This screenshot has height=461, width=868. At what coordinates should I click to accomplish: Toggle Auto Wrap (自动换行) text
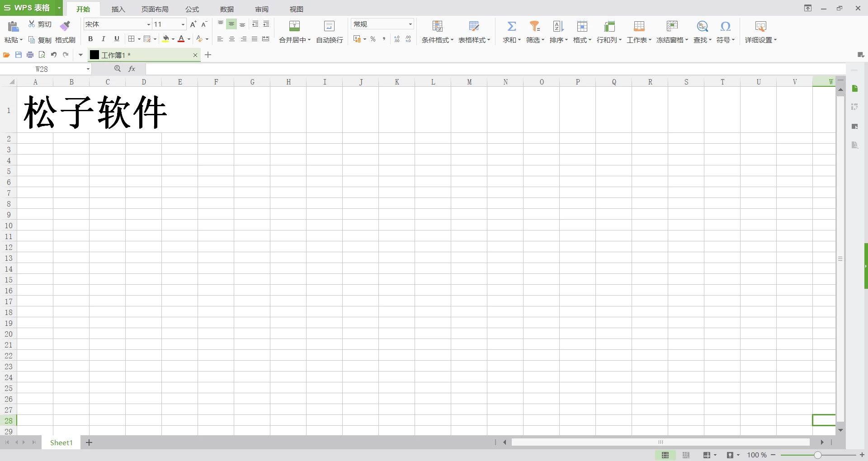329,26
